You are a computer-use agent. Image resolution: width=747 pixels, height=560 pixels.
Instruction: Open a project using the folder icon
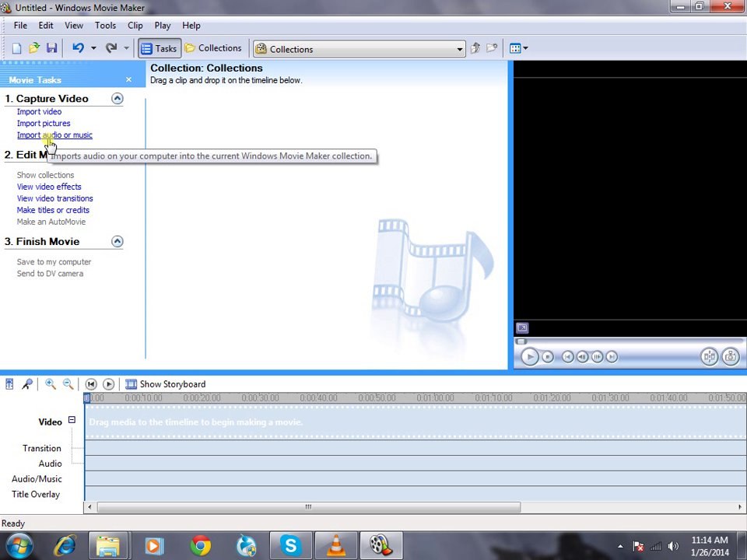(x=33, y=48)
